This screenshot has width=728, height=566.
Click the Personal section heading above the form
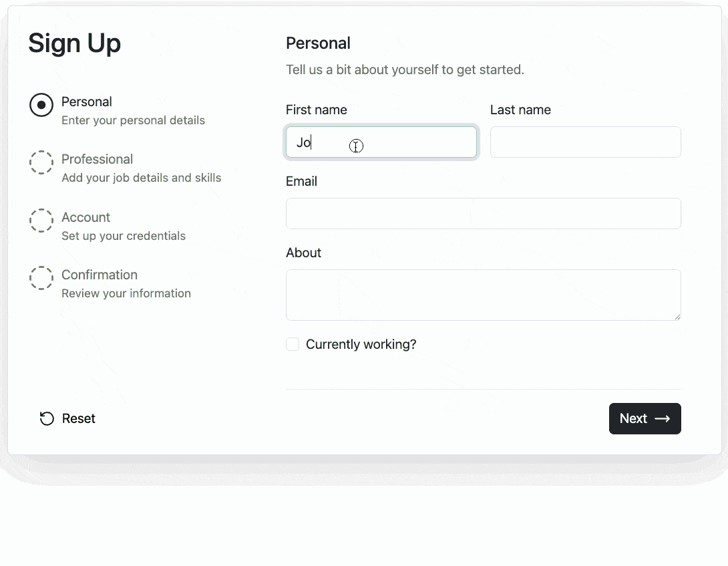tap(318, 43)
